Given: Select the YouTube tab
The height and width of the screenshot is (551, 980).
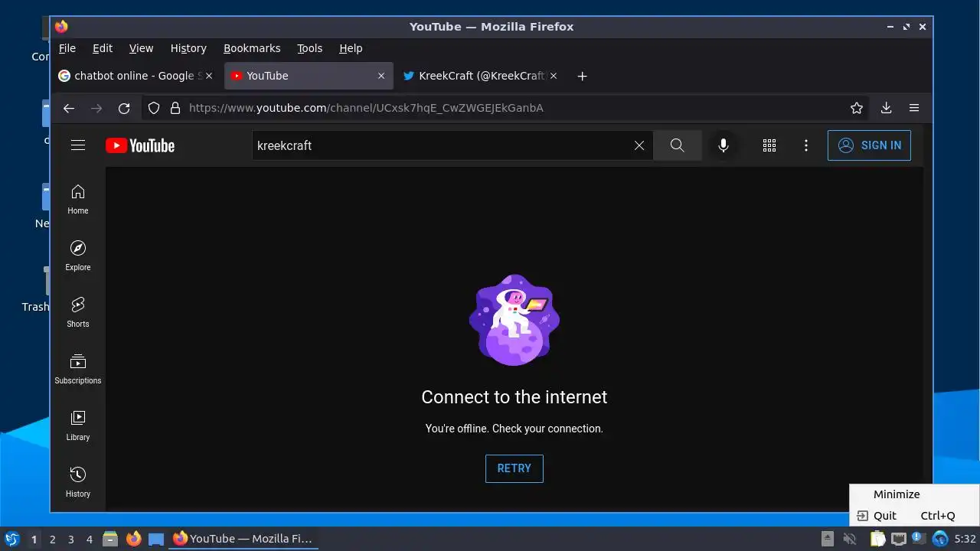Looking at the screenshot, I should [309, 76].
